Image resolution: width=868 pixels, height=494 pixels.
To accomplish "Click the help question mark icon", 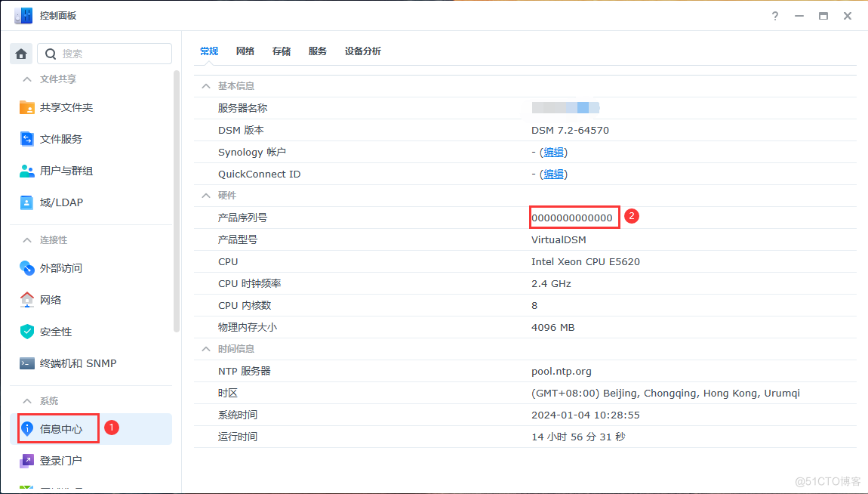I will tap(775, 16).
